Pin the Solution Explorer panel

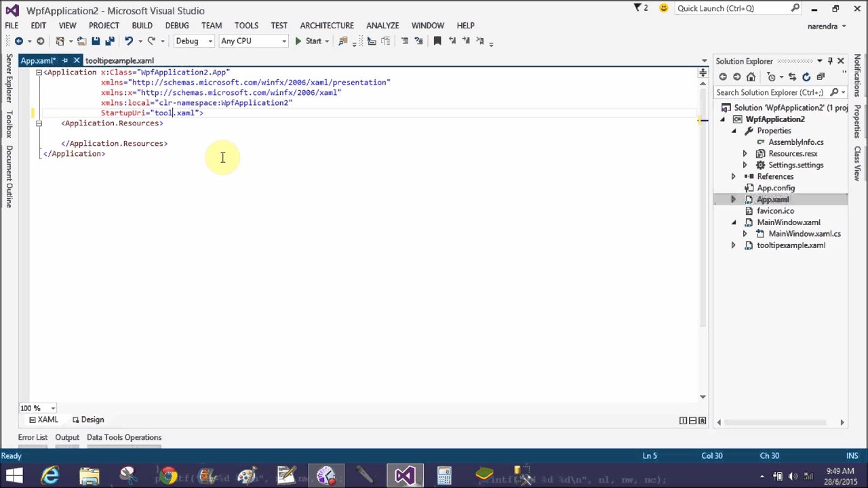pyautogui.click(x=830, y=61)
